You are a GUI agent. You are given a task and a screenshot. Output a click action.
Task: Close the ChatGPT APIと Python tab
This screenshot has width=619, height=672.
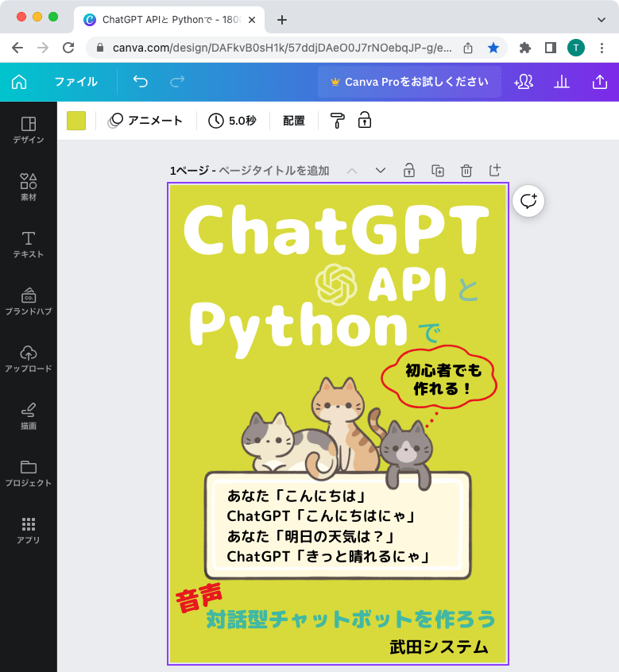point(252,20)
